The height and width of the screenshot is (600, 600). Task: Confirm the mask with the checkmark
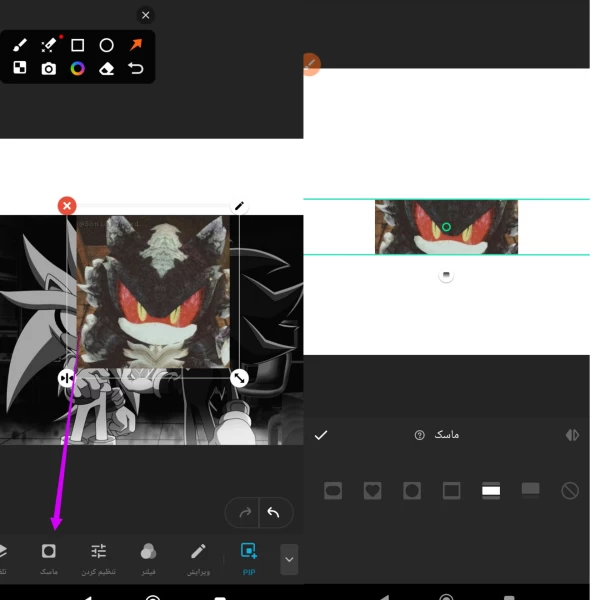(321, 435)
